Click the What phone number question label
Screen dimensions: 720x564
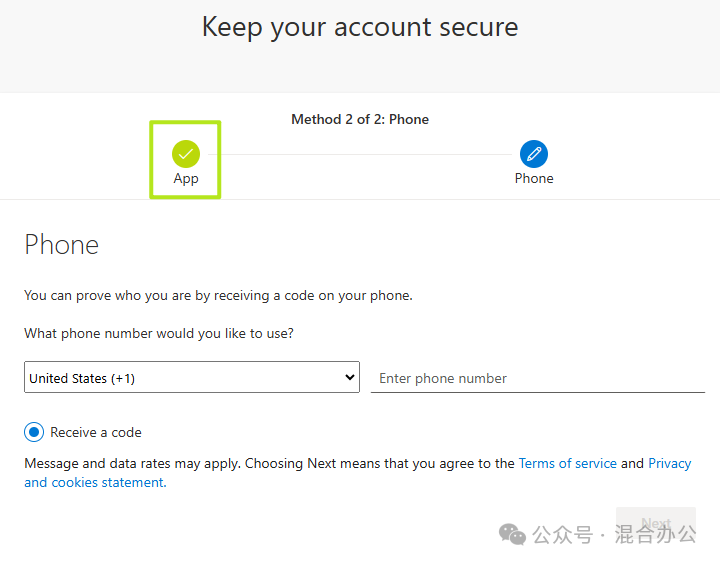159,333
